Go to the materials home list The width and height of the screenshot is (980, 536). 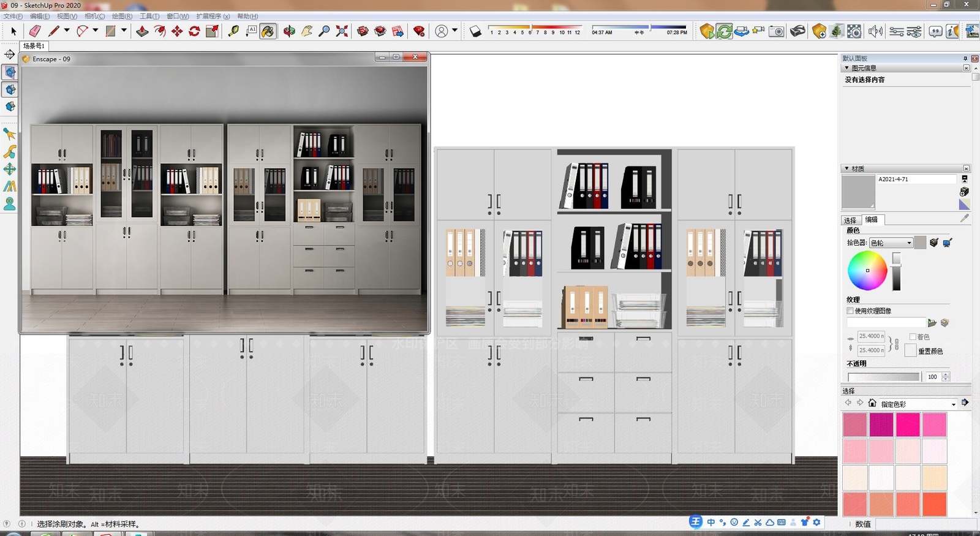point(872,403)
